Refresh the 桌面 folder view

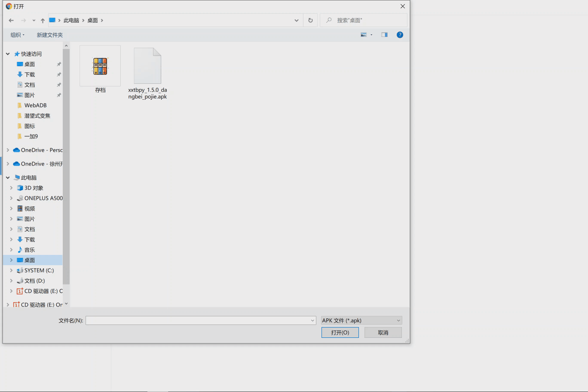(310, 20)
